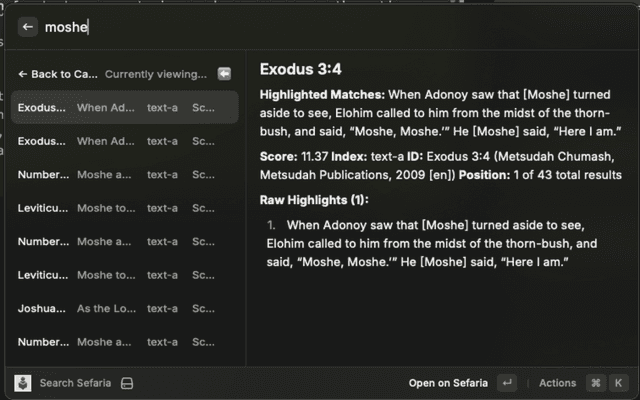Click the K key badge in footer
This screenshot has height=400, width=640.
tap(619, 383)
